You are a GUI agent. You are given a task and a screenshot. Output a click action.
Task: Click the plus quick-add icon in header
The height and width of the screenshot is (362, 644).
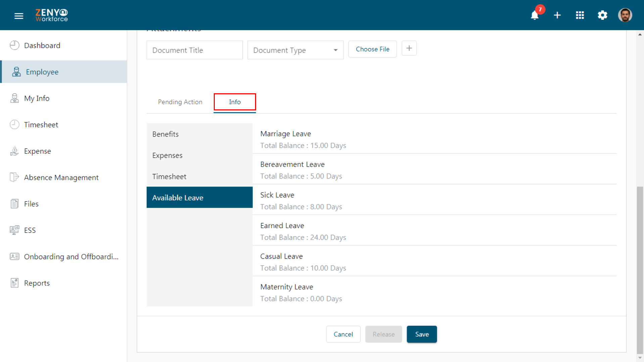(x=557, y=15)
